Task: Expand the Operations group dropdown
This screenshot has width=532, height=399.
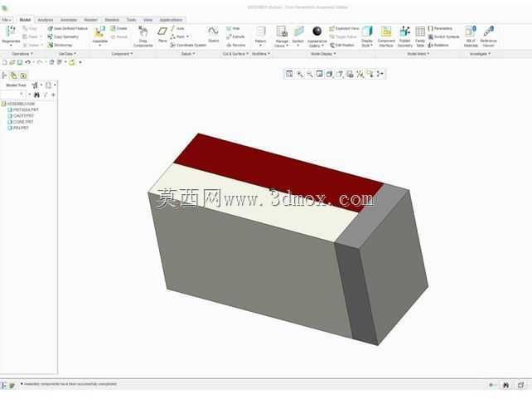Action: coord(22,54)
